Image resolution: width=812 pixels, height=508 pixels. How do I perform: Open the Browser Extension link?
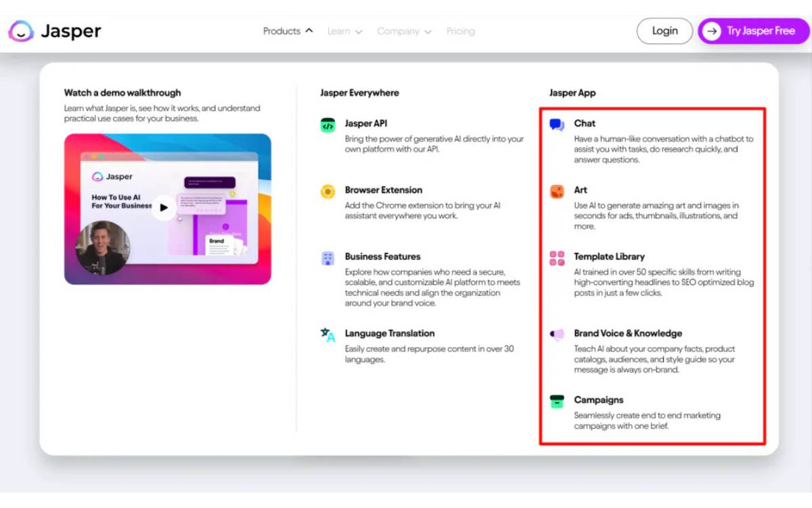pyautogui.click(x=384, y=190)
